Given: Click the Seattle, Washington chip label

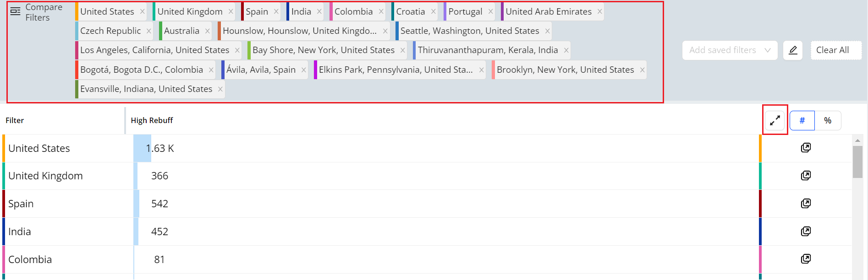Looking at the screenshot, I should click(x=470, y=31).
